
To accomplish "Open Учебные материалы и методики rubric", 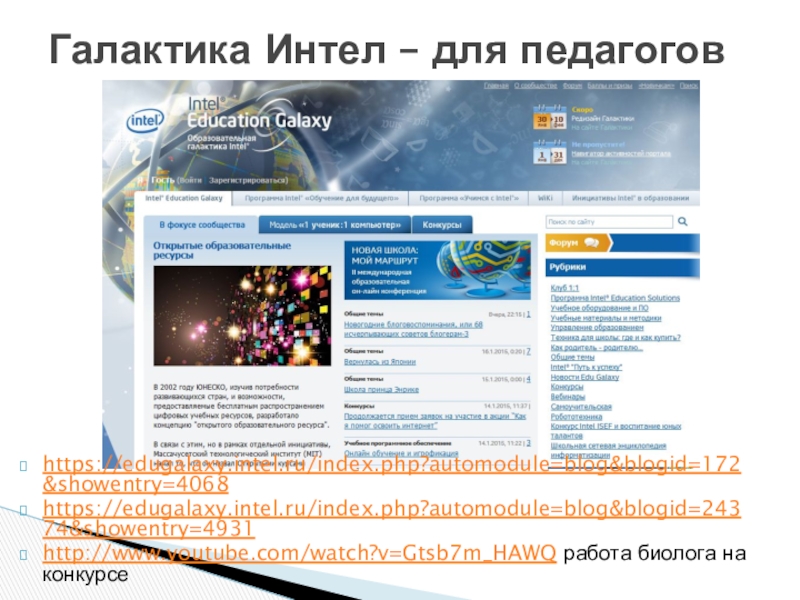I will click(606, 318).
